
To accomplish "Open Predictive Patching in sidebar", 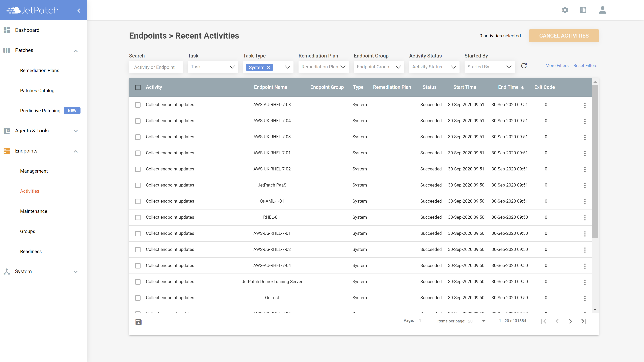I will click(40, 111).
